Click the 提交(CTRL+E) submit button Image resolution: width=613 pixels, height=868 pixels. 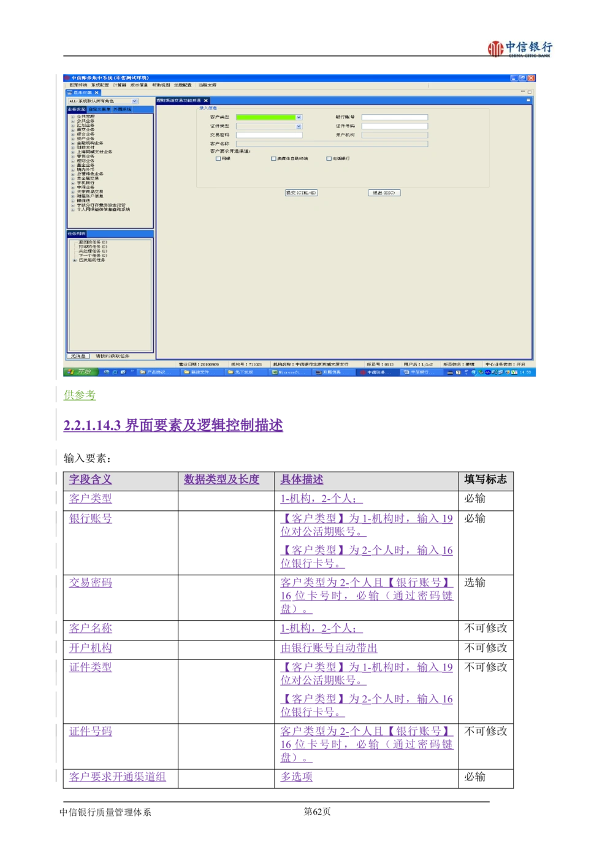[x=301, y=193]
